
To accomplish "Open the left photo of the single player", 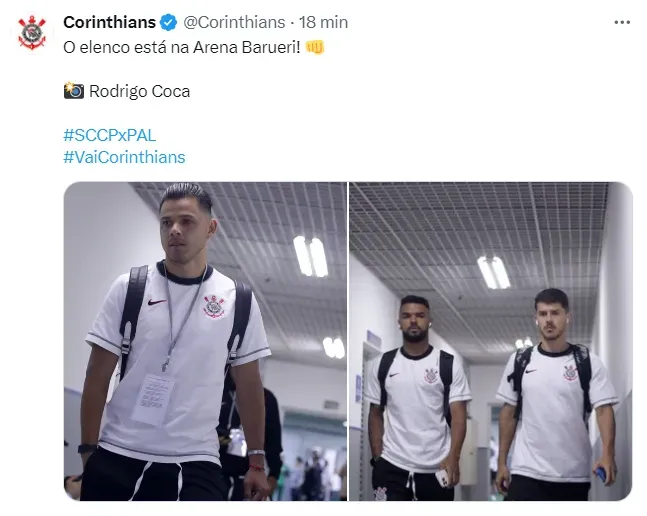I will point(205,341).
